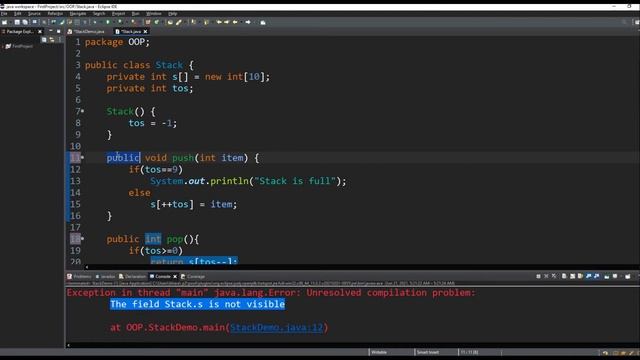
Task: Close the Package Explorer view
Action: tap(40, 31)
